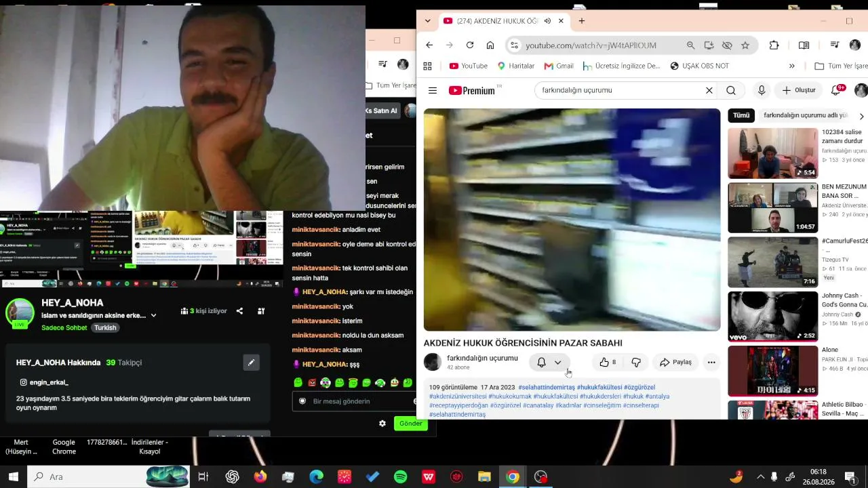The height and width of the screenshot is (488, 868).
Task: Bookmark this page with the star icon
Action: [x=745, y=45]
